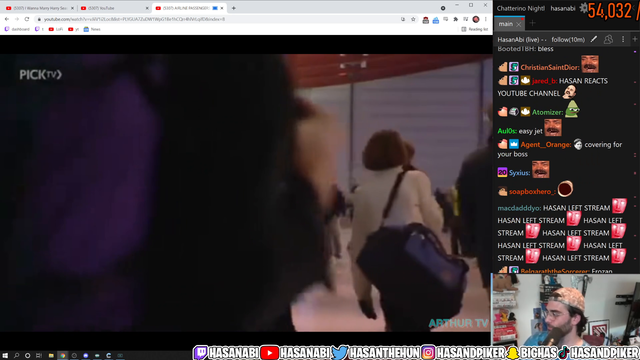Click the address bar URL
This screenshot has height=360, width=640.
point(135,19)
